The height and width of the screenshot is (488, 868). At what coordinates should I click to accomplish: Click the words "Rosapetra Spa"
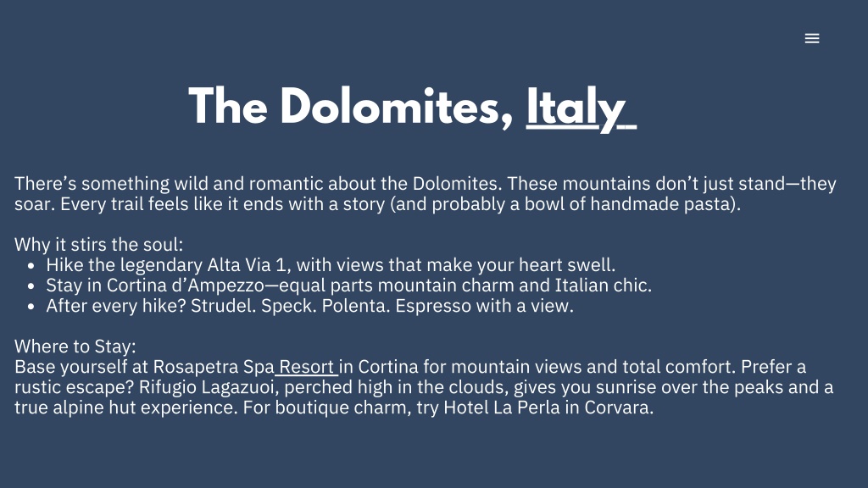[214, 367]
